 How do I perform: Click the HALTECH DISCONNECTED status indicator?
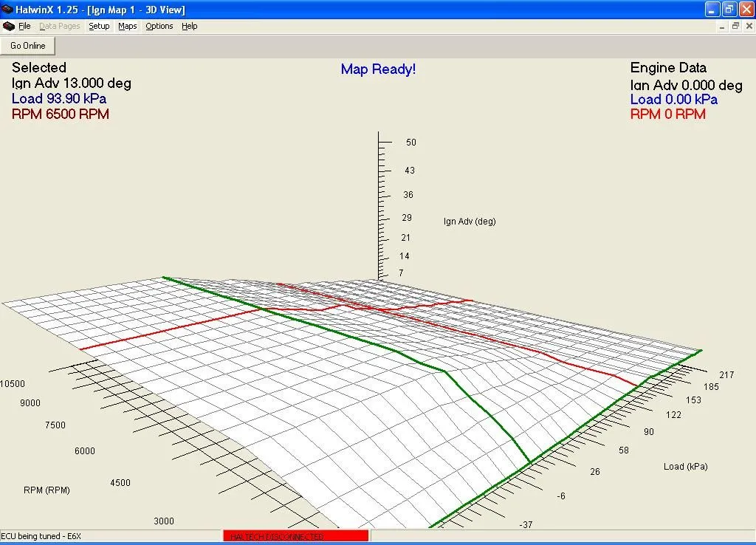tap(295, 535)
